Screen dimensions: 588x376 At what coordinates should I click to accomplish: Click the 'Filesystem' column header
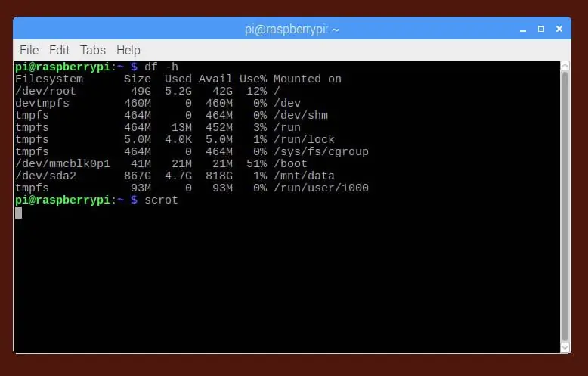pyautogui.click(x=49, y=79)
